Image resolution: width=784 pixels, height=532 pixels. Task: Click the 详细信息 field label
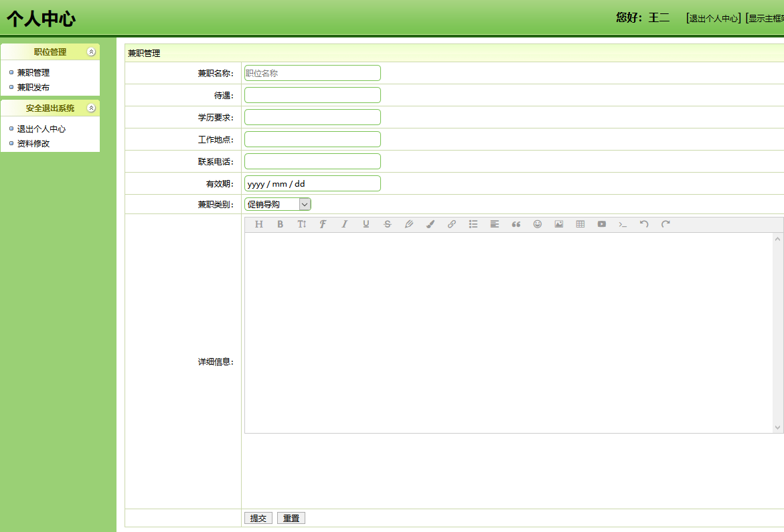coord(216,361)
